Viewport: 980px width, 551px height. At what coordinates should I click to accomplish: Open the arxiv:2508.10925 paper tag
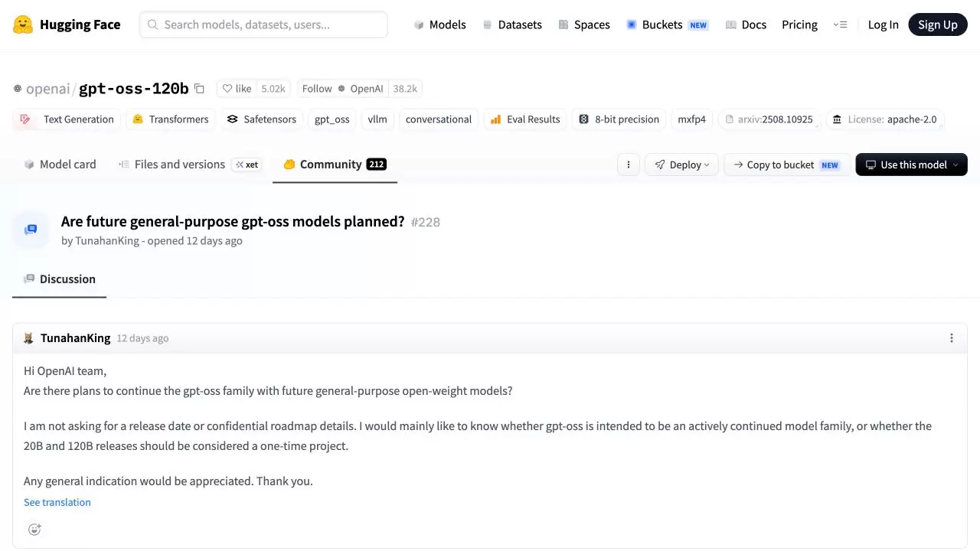(x=769, y=119)
